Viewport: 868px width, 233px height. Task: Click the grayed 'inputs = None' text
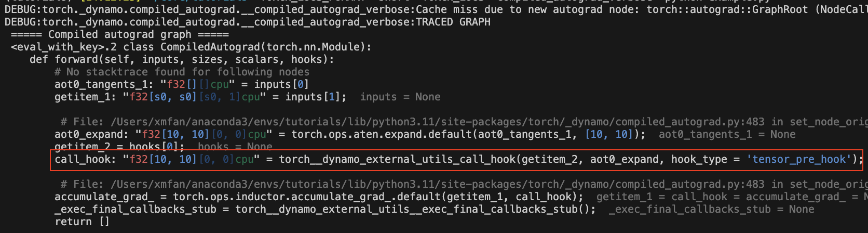click(400, 97)
